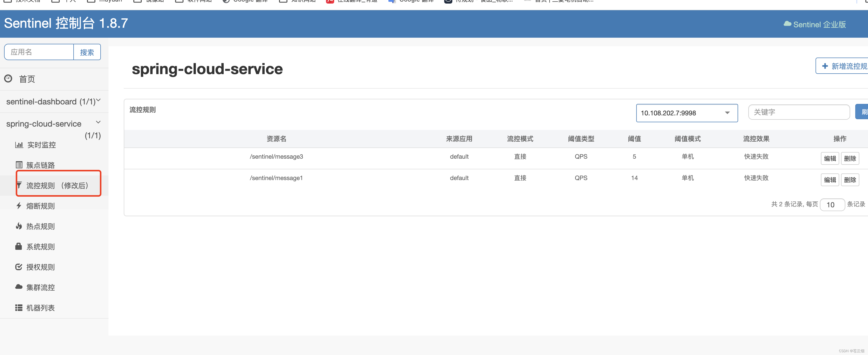Click the check-square icon for 授权规则

click(x=19, y=267)
